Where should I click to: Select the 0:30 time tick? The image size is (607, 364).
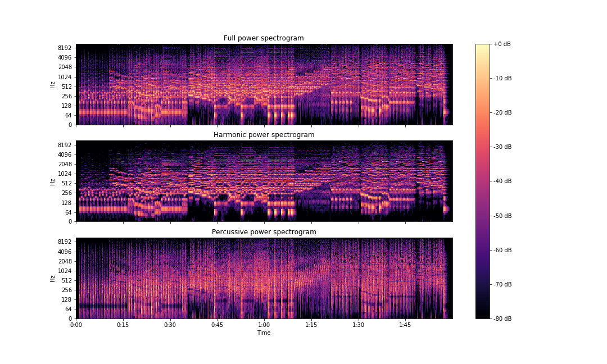tap(170, 324)
